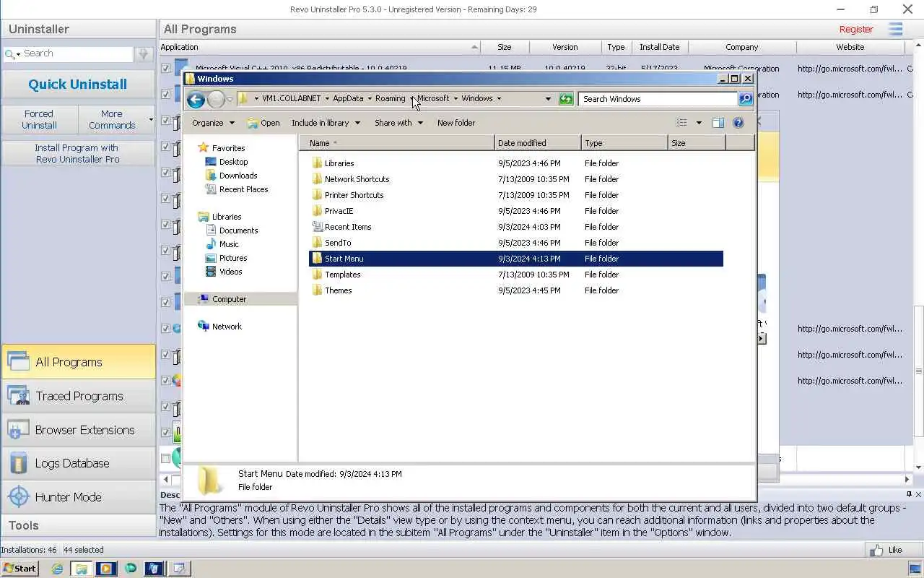Click the Revo Uninstaller taskbar button
Viewport: 924px width, 578px height.
point(154,569)
